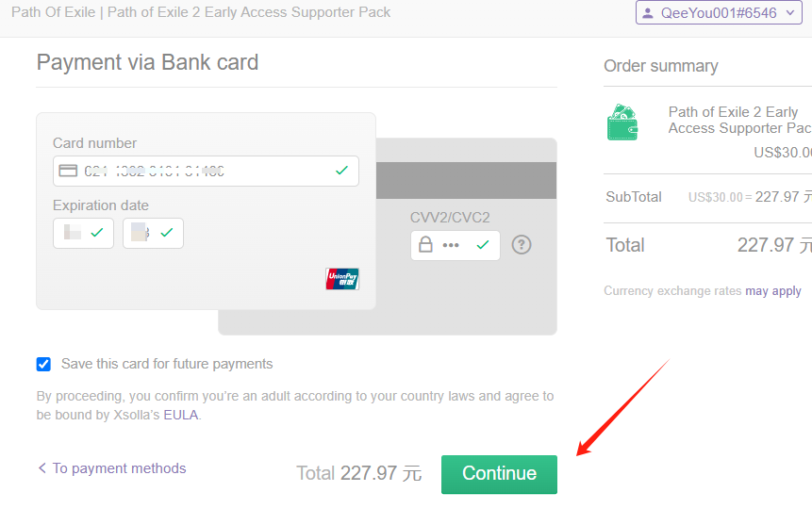Select the expiration month field
This screenshot has width=812, height=508.
83,234
